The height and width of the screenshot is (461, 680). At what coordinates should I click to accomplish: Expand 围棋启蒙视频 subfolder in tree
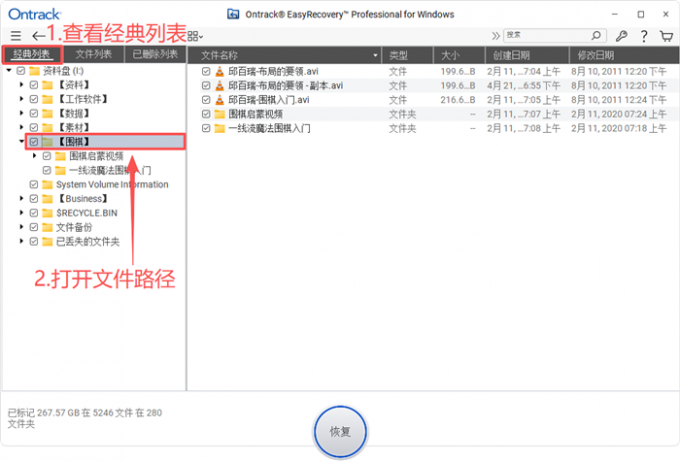click(35, 156)
